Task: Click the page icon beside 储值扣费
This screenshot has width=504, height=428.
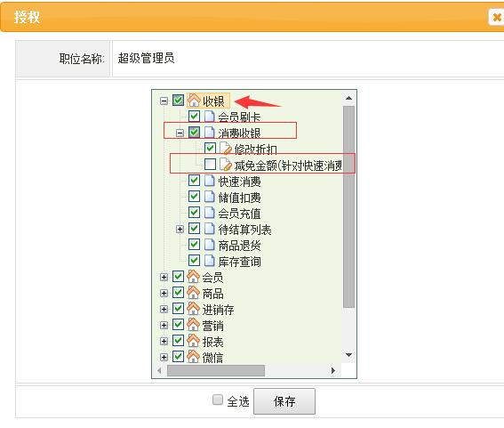Action: click(210, 197)
